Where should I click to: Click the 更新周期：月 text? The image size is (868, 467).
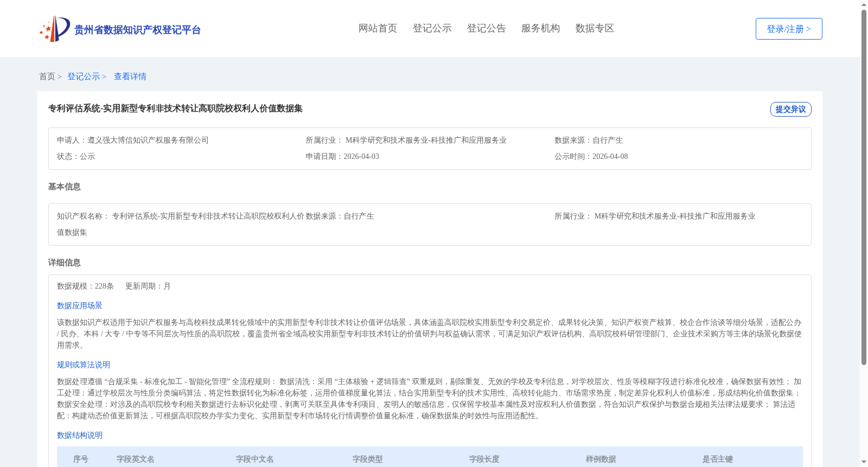point(148,286)
